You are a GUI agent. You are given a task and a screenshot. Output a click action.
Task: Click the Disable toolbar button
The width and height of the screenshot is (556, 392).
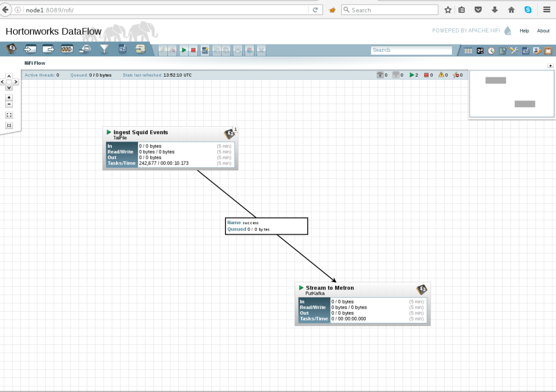click(173, 50)
